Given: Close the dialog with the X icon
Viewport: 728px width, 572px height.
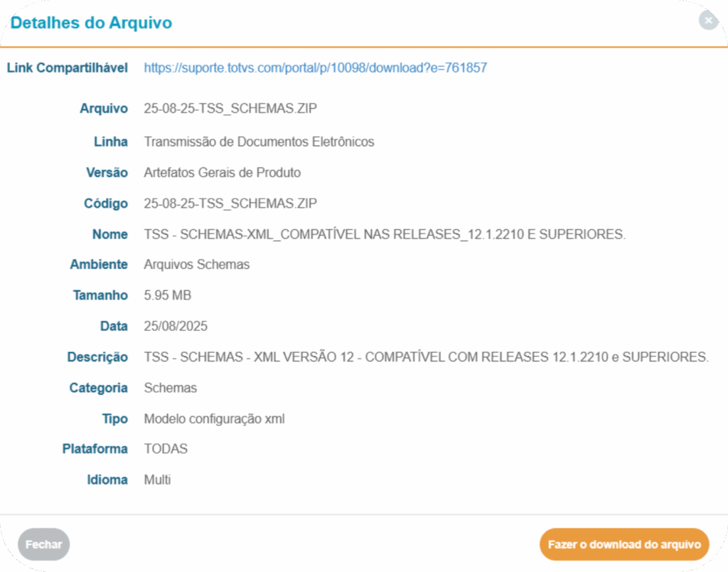Looking at the screenshot, I should point(708,21).
